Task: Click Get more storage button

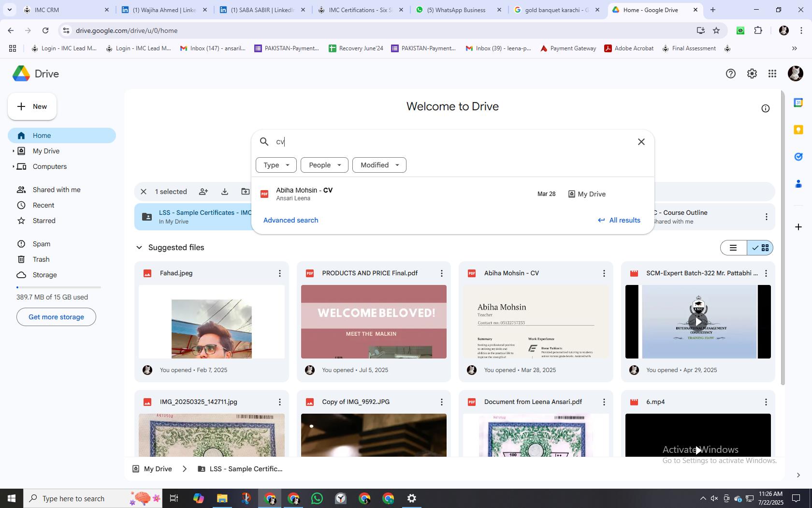Action: [x=56, y=317]
